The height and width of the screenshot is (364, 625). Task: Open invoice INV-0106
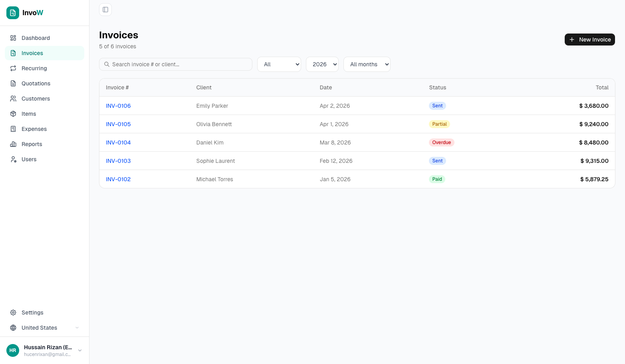pyautogui.click(x=118, y=106)
